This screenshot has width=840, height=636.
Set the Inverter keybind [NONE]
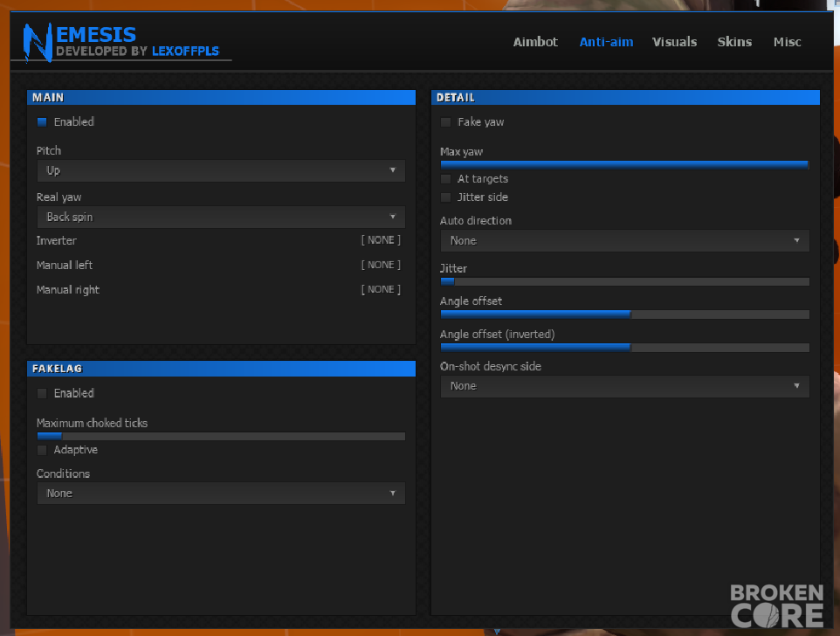[381, 240]
